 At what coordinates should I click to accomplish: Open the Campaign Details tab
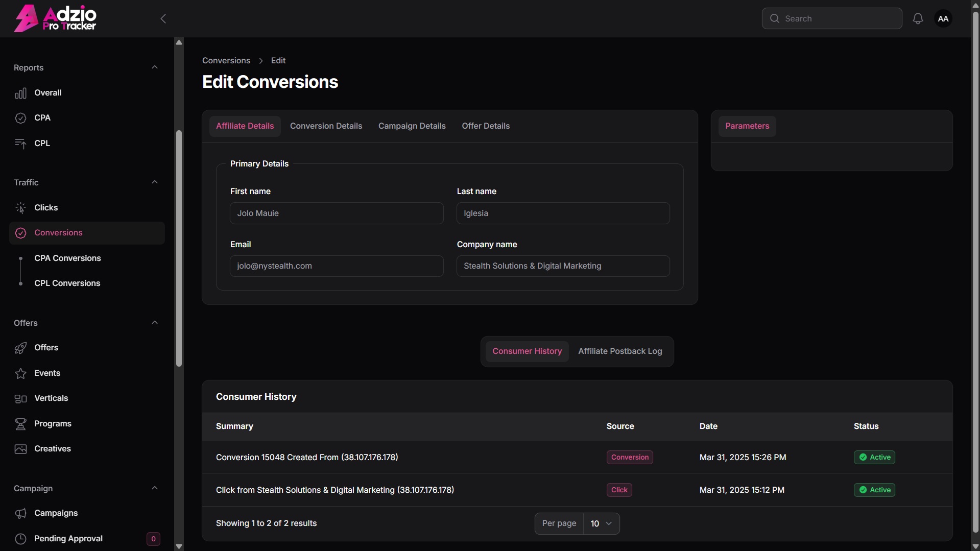(412, 126)
